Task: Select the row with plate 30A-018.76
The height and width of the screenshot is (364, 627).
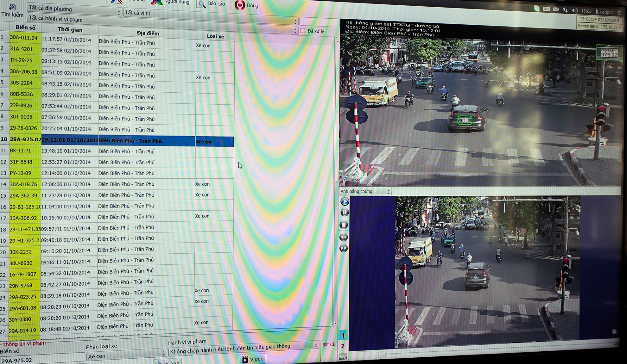Action: click(23, 184)
